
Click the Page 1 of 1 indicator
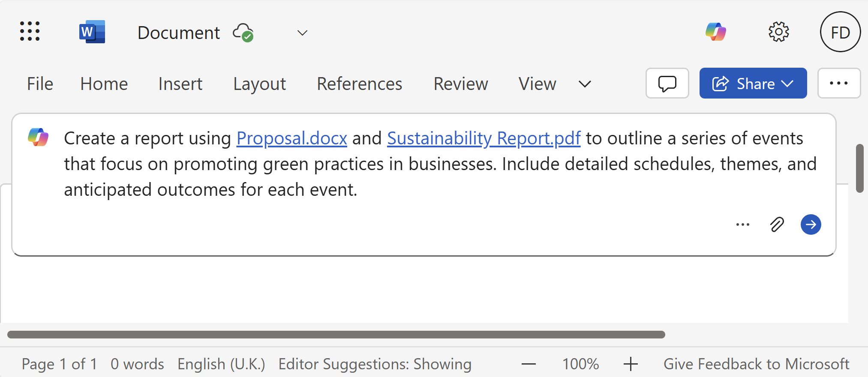click(59, 364)
